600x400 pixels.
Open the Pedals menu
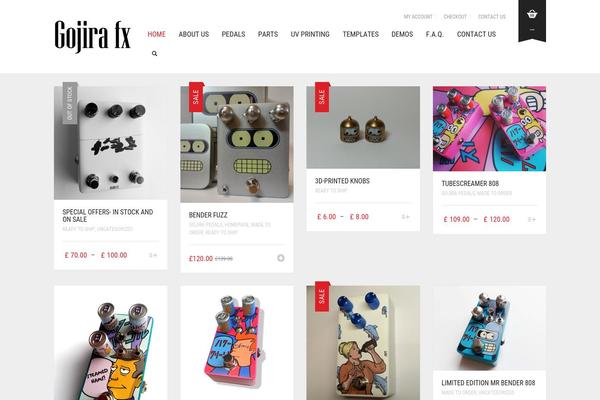tap(233, 34)
